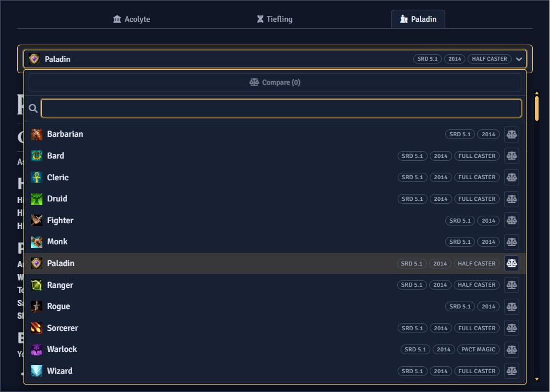Click the Fighter class icon
This screenshot has height=392, width=550.
pos(37,220)
